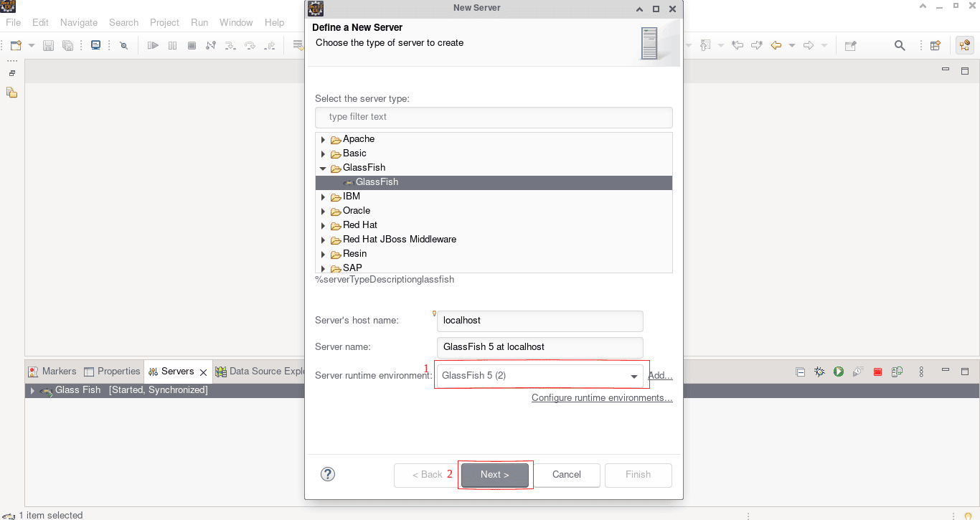980x520 pixels.
Task: Expand the Glass Fish server in Servers view
Action: click(32, 389)
